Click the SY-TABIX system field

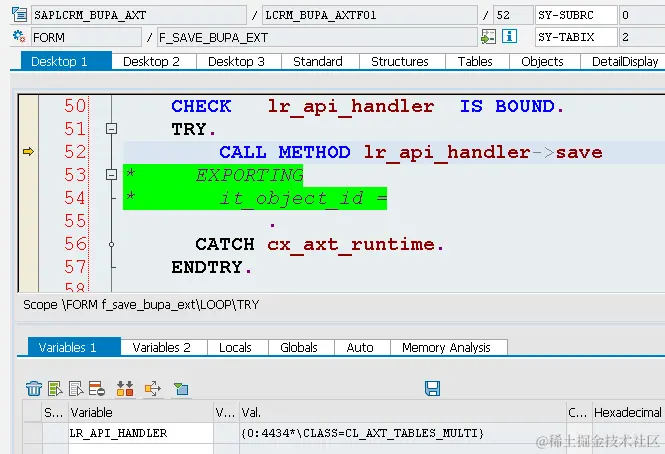click(x=576, y=37)
